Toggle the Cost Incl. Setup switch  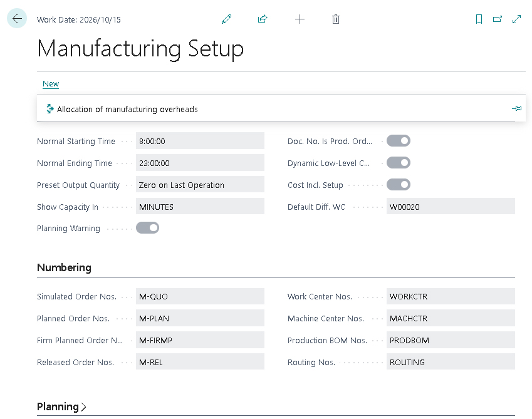click(398, 185)
